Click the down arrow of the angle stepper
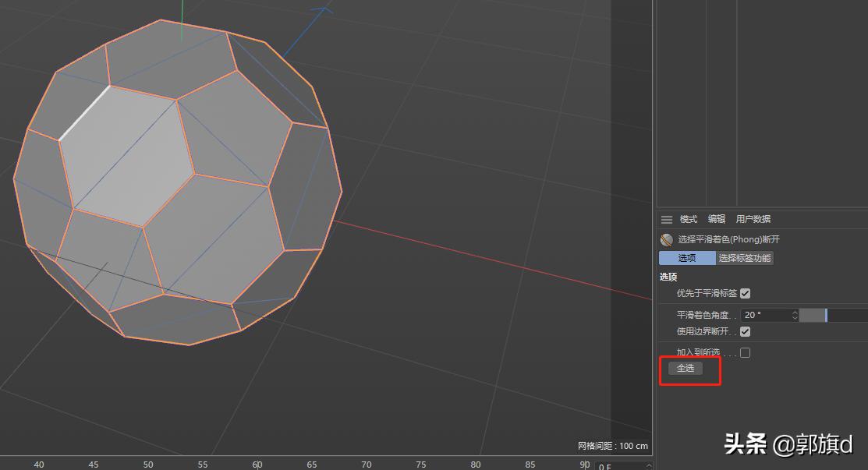 pyautogui.click(x=795, y=317)
